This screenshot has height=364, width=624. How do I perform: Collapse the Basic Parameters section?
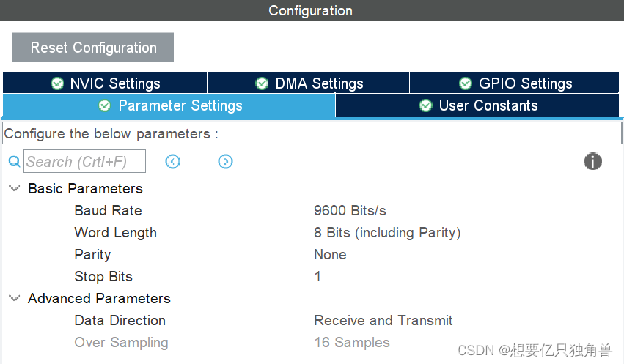click(x=14, y=188)
